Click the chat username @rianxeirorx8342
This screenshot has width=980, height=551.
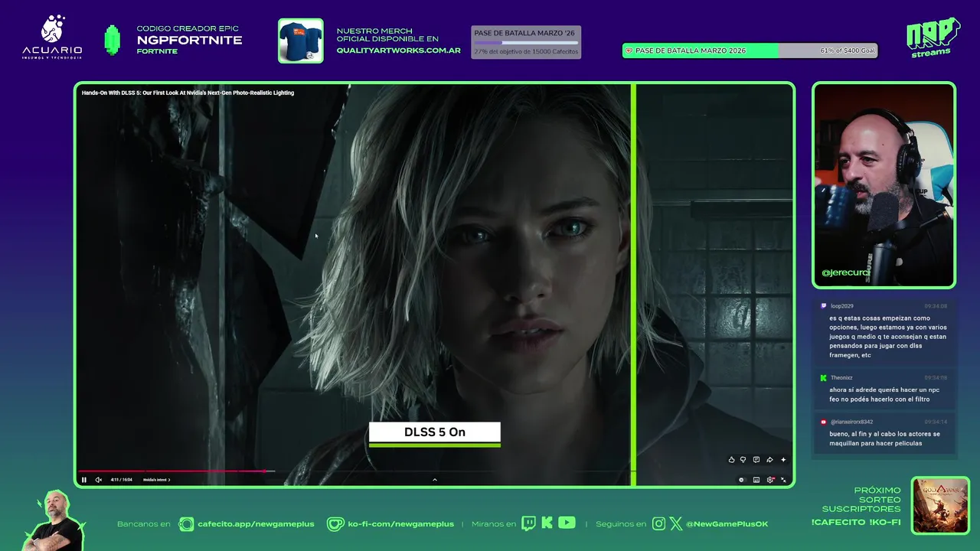[851, 422]
